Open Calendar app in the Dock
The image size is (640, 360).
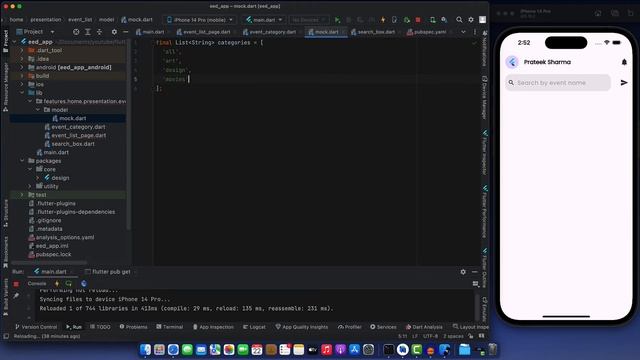pos(257,349)
